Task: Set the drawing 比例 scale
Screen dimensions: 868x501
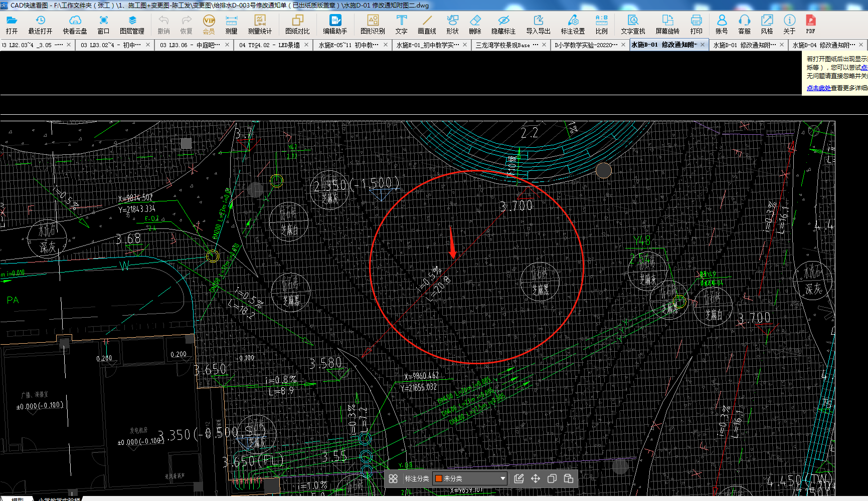Action: click(601, 25)
